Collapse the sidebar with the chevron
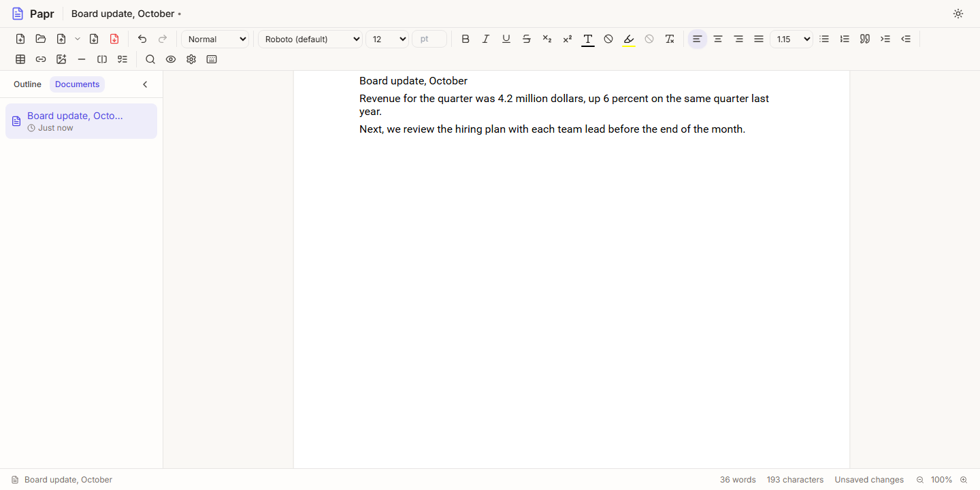 145,84
